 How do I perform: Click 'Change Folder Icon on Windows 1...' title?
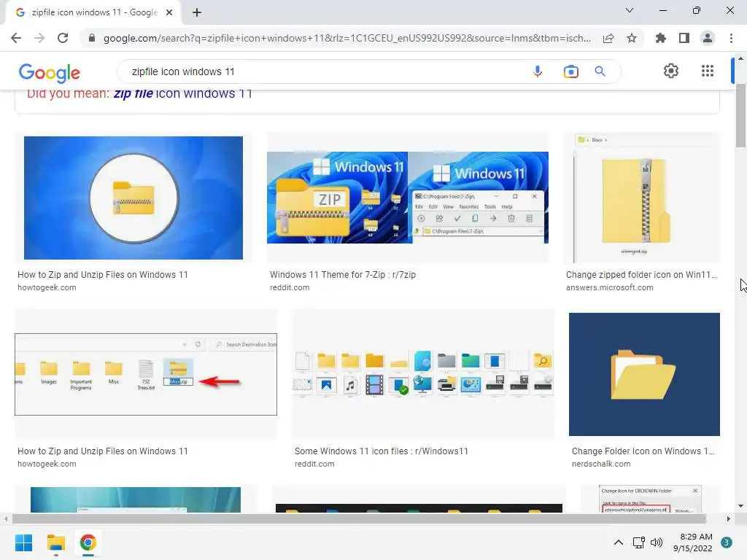pyautogui.click(x=643, y=451)
